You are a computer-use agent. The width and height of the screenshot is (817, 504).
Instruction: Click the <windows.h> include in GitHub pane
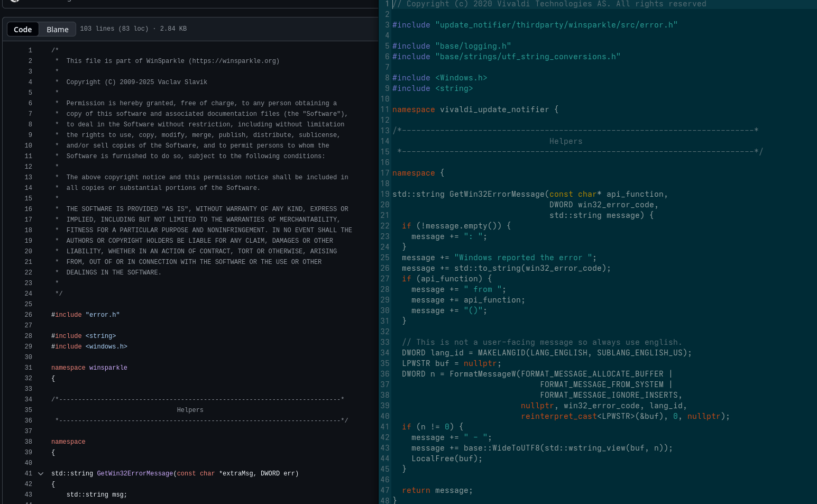coord(106,346)
